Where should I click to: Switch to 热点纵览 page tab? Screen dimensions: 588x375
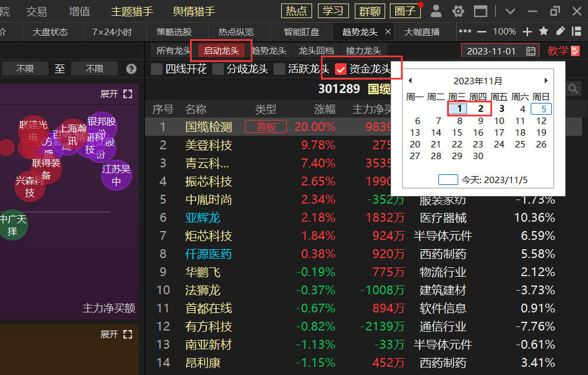pos(236,32)
